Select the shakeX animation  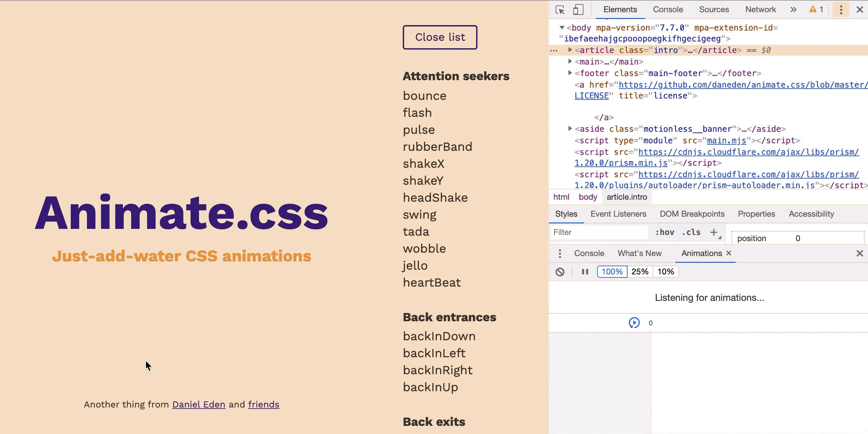point(423,164)
